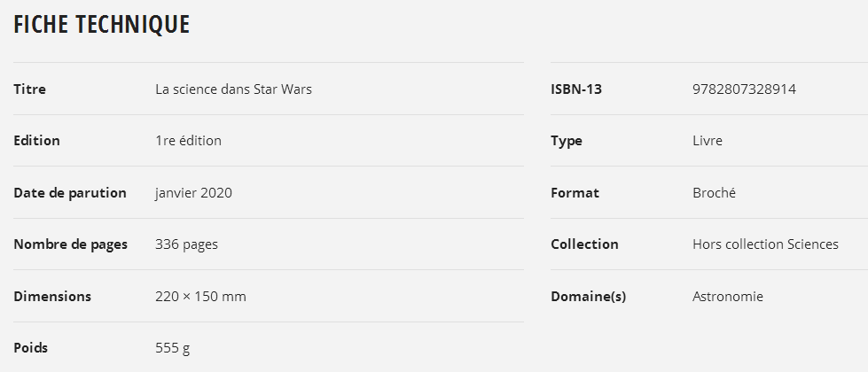The image size is (868, 372).
Task: Select the 1re édition text
Action: [188, 141]
